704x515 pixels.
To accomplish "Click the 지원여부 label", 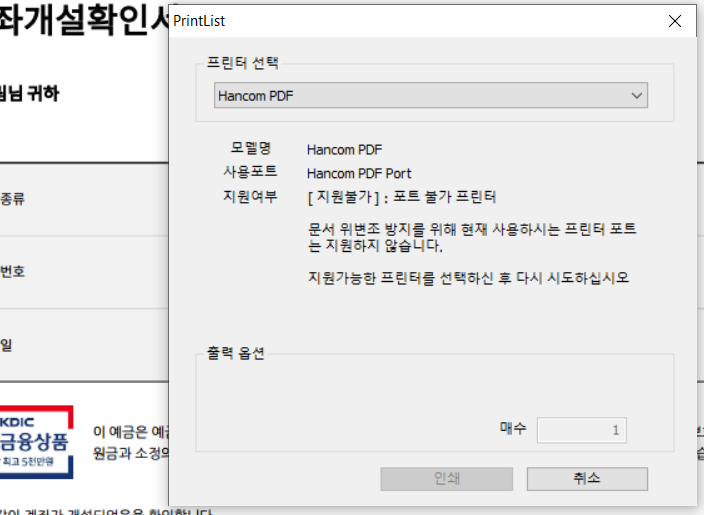I will point(251,196).
